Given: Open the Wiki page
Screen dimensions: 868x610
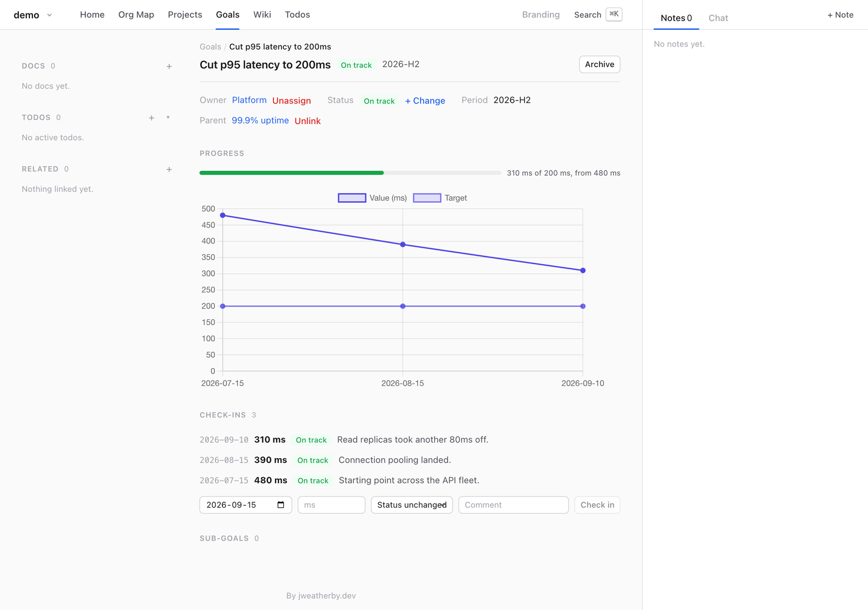Looking at the screenshot, I should click(x=262, y=15).
